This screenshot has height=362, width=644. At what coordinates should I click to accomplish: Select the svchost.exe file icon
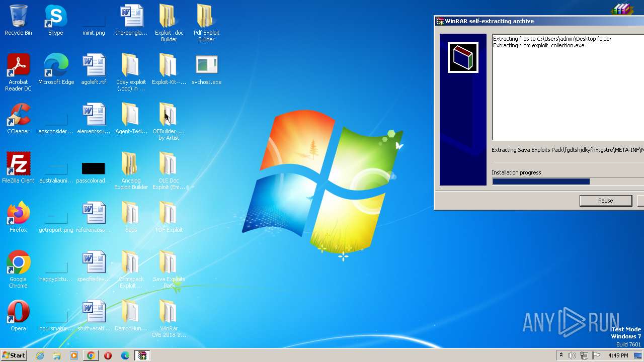[206, 69]
